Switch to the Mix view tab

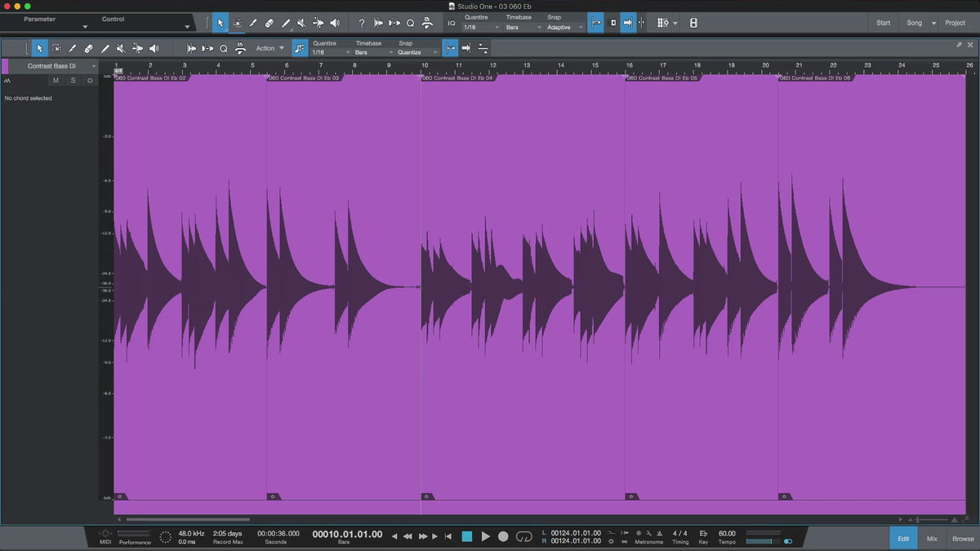[x=932, y=539]
